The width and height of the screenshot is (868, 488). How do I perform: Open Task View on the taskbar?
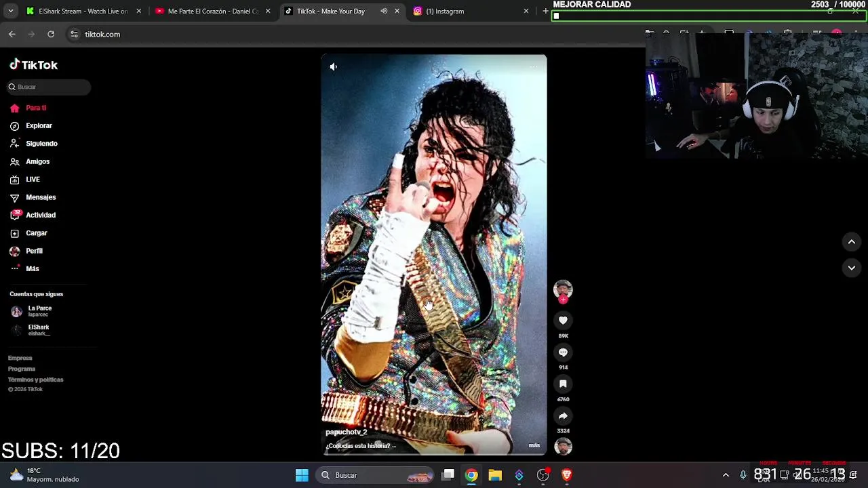(448, 475)
